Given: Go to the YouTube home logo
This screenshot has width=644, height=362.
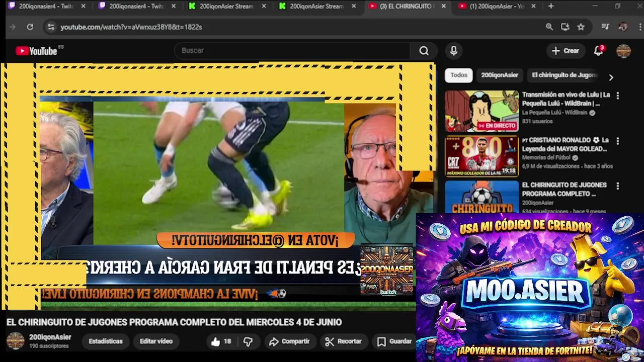Looking at the screenshot, I should [36, 51].
